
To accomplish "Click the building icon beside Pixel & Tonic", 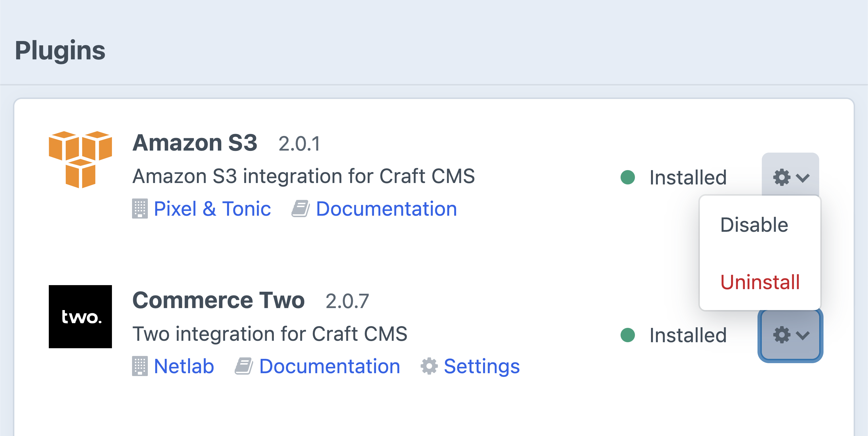I will pos(139,209).
